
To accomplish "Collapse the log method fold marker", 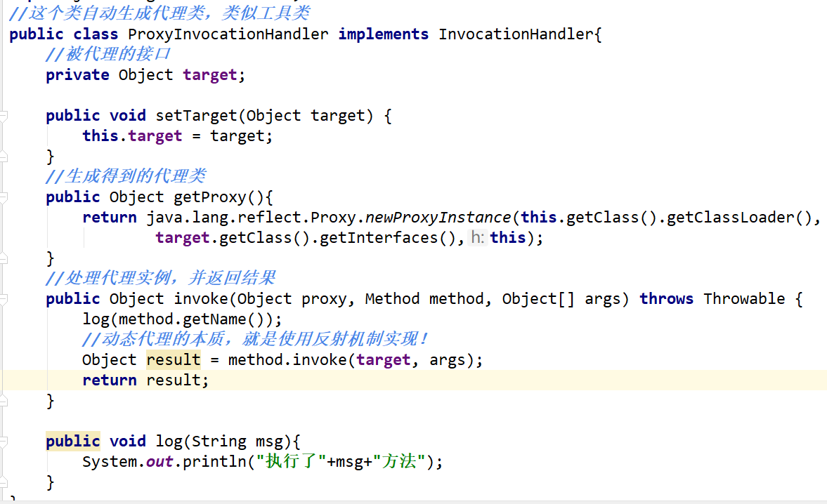I will point(3,442).
